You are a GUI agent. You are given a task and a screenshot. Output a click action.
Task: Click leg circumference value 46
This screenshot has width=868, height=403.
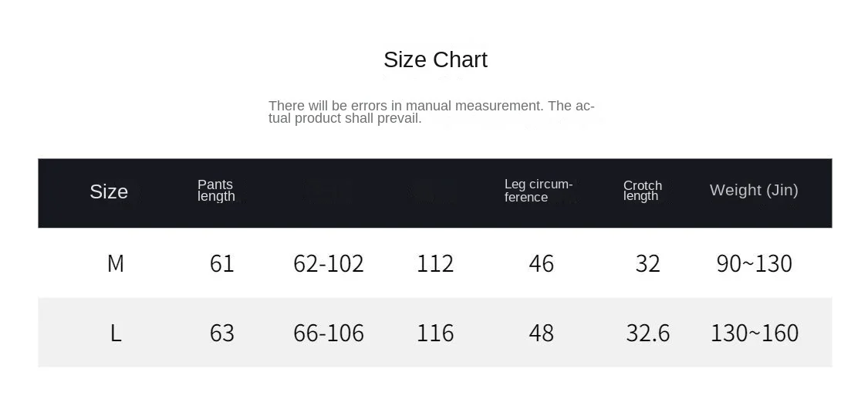[541, 263]
